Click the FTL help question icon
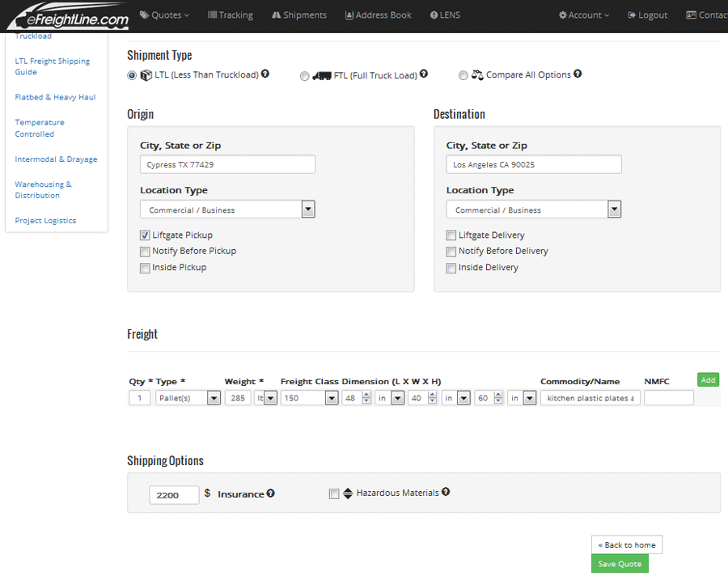This screenshot has width=728, height=576. (x=423, y=74)
